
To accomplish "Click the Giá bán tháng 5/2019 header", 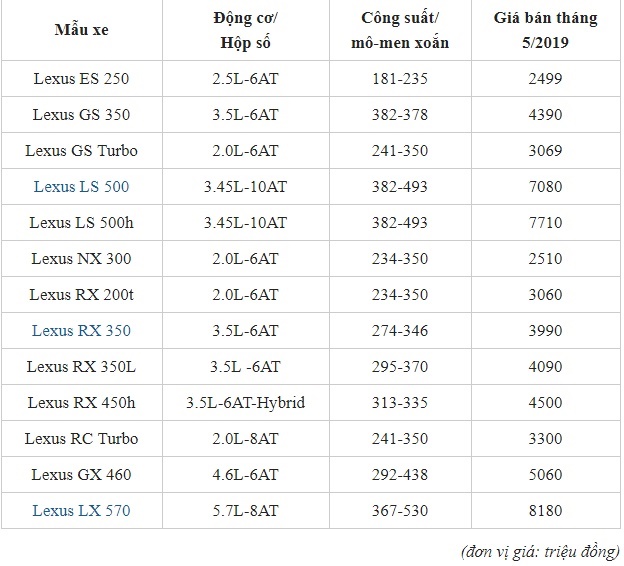I will (544, 30).
